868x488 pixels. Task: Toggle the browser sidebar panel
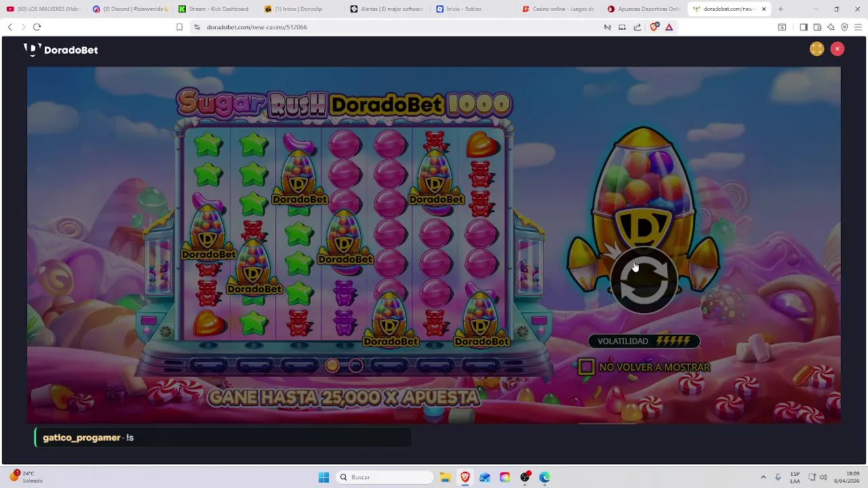pyautogui.click(x=804, y=27)
